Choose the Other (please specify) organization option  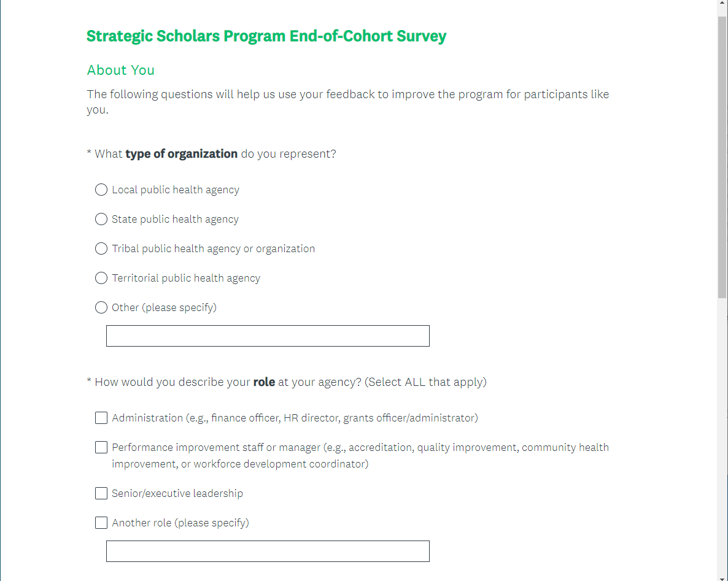pos(101,307)
